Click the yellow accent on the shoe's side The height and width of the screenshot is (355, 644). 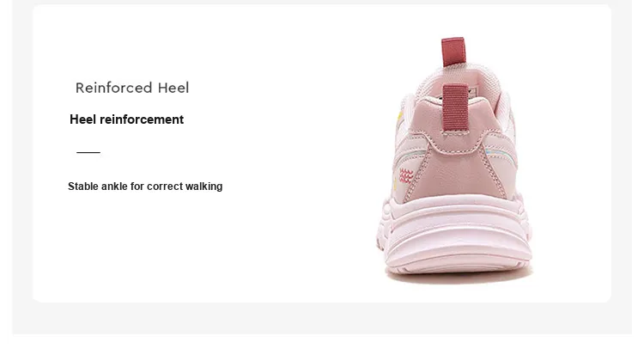398,116
